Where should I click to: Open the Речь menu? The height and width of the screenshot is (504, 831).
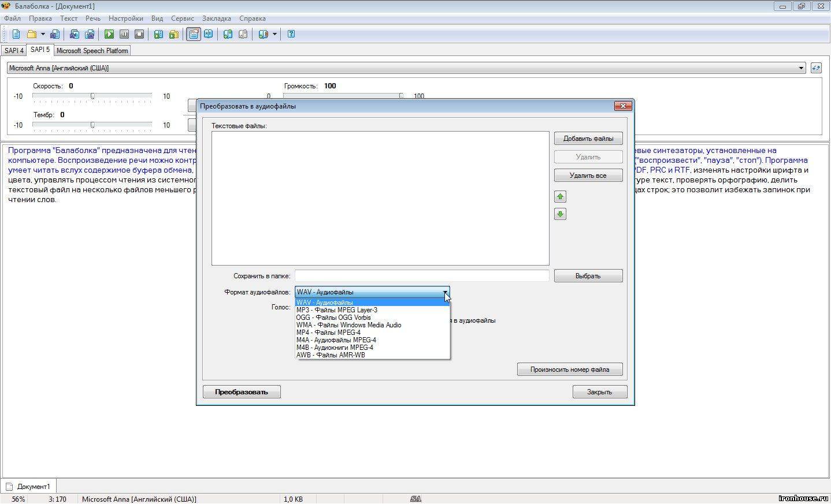(93, 18)
